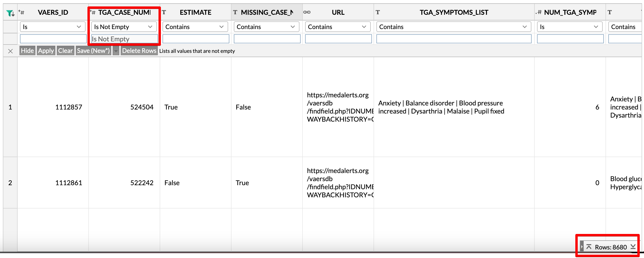644x258 pixels.
Task: Click the NUM_TGA_SYMP number type icon
Action: 538,12
